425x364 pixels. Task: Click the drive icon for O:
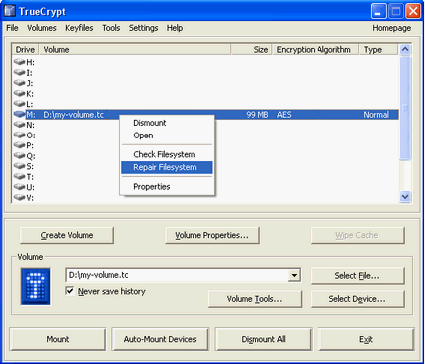tap(20, 135)
